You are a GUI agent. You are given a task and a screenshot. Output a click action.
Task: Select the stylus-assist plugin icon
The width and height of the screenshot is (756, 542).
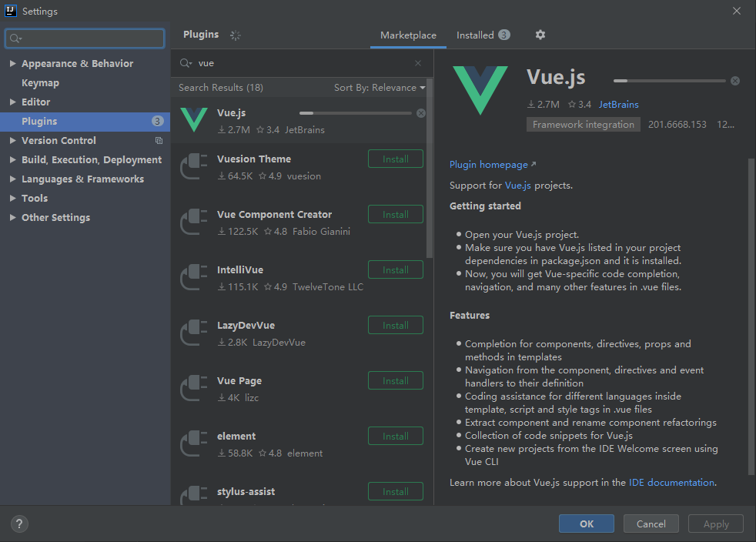pos(194,495)
